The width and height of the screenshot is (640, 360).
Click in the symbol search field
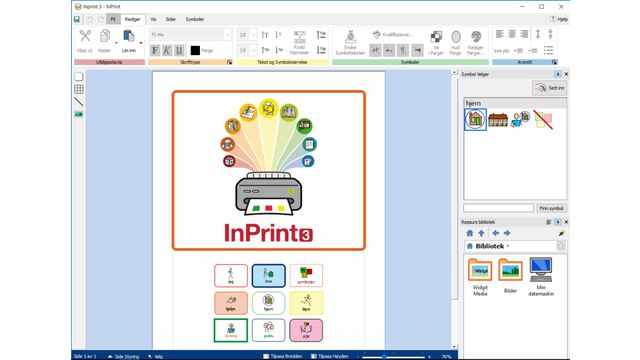click(498, 208)
